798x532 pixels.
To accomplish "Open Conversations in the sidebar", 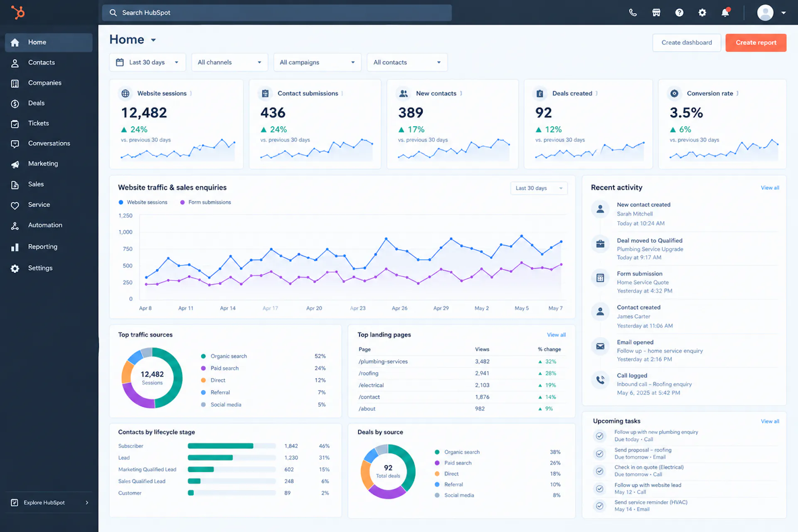I will [x=49, y=144].
